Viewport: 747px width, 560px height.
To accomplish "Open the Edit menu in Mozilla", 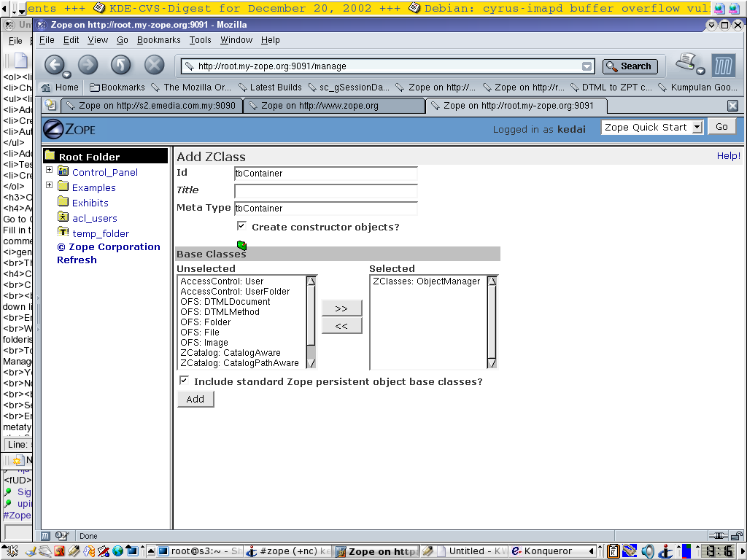I will 71,40.
